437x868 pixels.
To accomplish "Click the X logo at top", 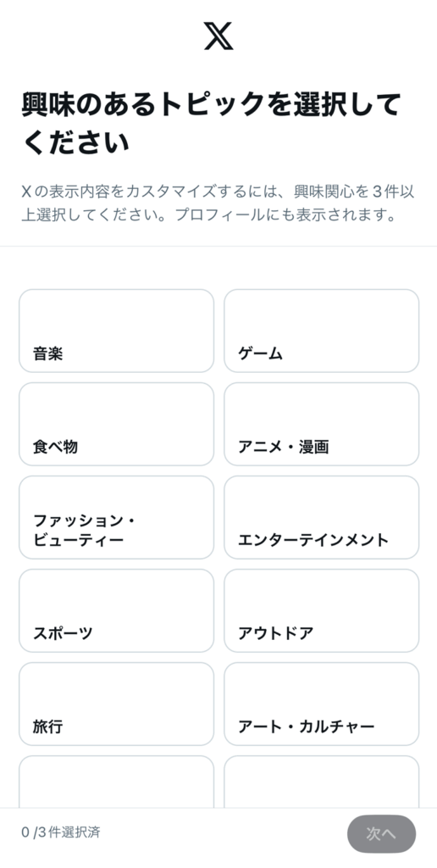I will point(218,36).
